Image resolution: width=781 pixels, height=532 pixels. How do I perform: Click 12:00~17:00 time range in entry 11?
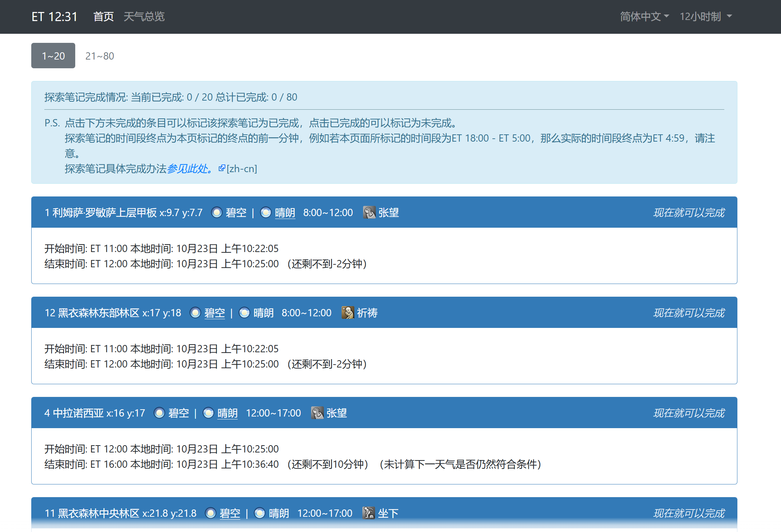click(325, 513)
